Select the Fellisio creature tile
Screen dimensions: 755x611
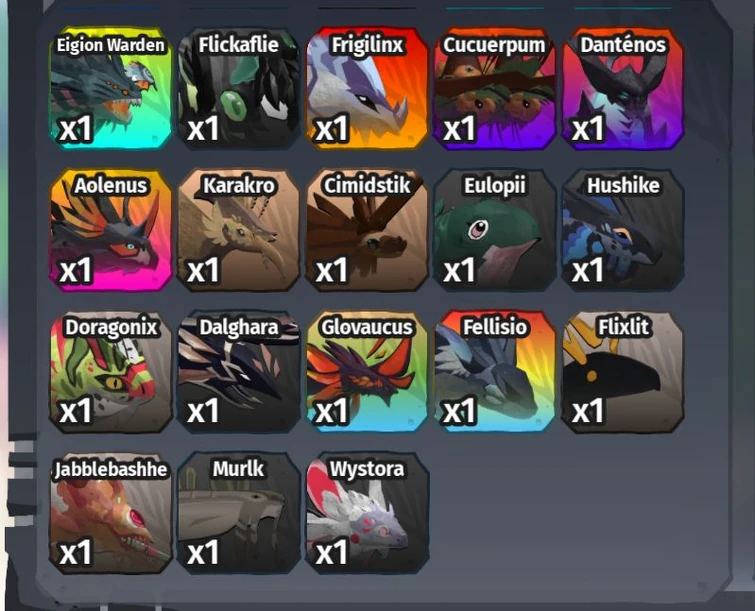coord(495,371)
